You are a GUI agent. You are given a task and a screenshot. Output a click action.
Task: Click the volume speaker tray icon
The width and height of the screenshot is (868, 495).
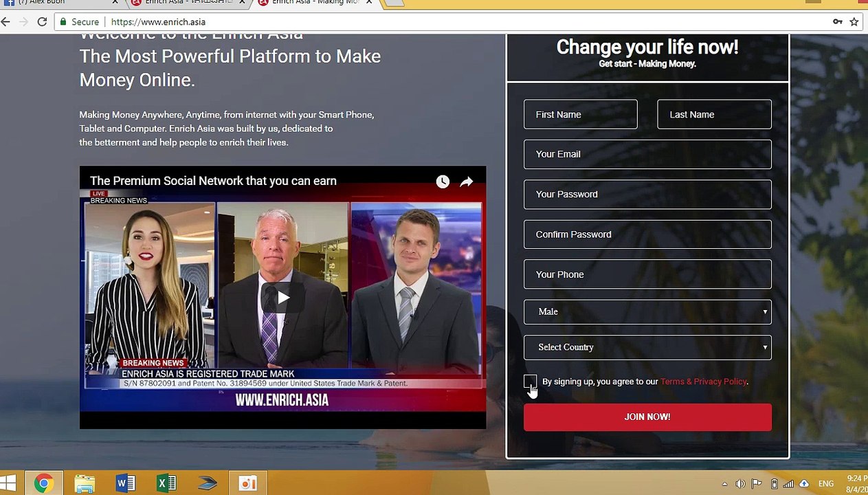[x=740, y=484]
